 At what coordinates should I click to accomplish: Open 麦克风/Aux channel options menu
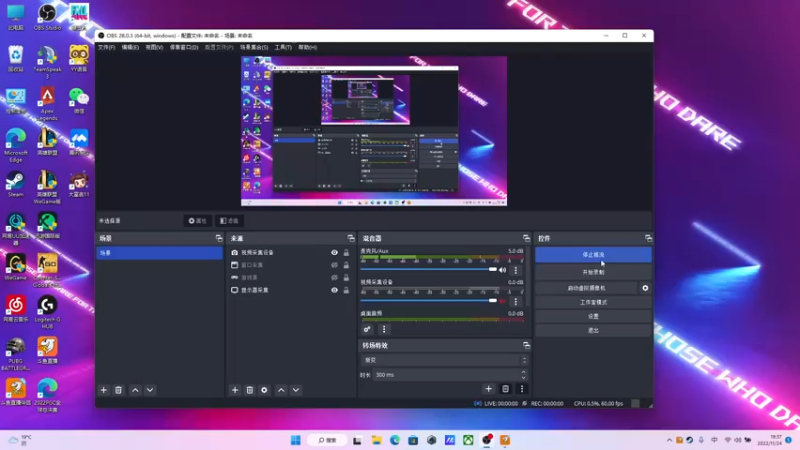(x=516, y=270)
